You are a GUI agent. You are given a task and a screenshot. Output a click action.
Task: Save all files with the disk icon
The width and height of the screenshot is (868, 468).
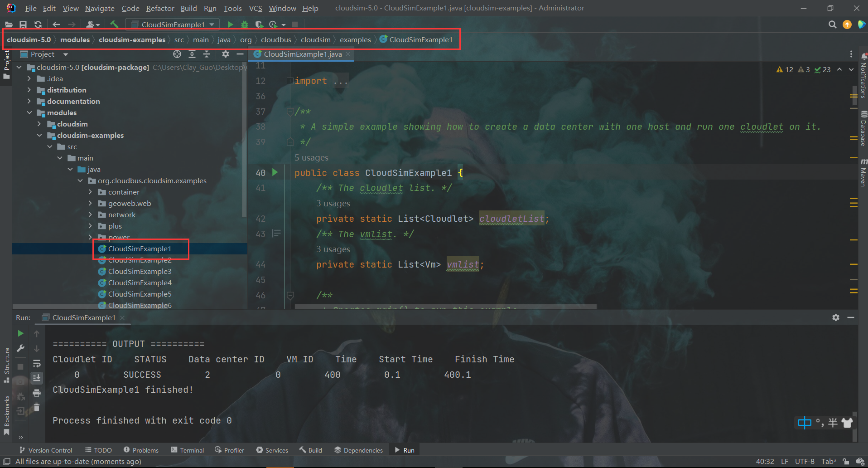23,24
